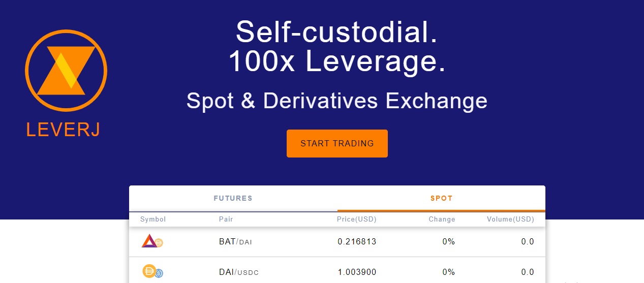
Task: Click the DAI coin symbol icon
Action: click(x=149, y=271)
